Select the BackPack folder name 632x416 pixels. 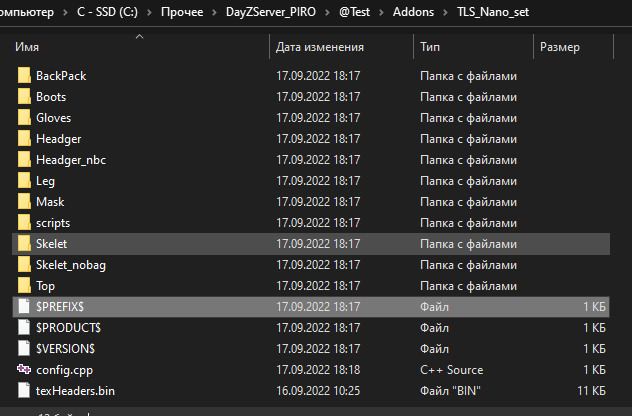pyautogui.click(x=61, y=76)
